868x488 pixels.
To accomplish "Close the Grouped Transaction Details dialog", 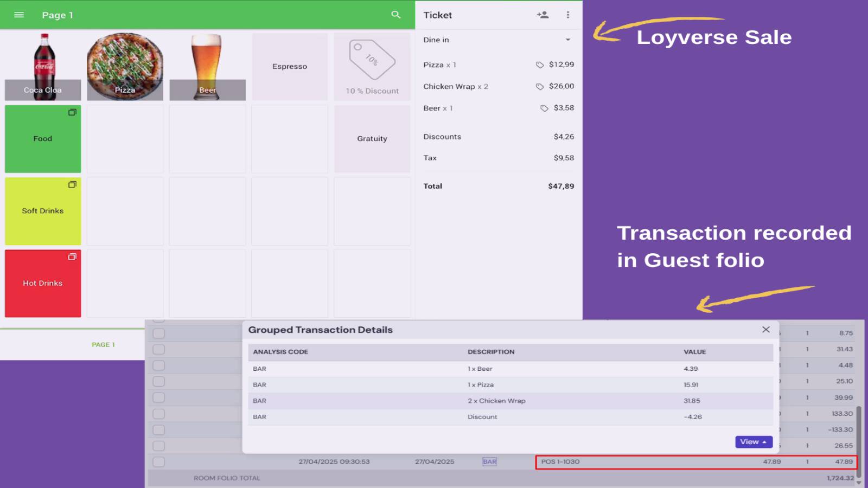I will coord(765,329).
